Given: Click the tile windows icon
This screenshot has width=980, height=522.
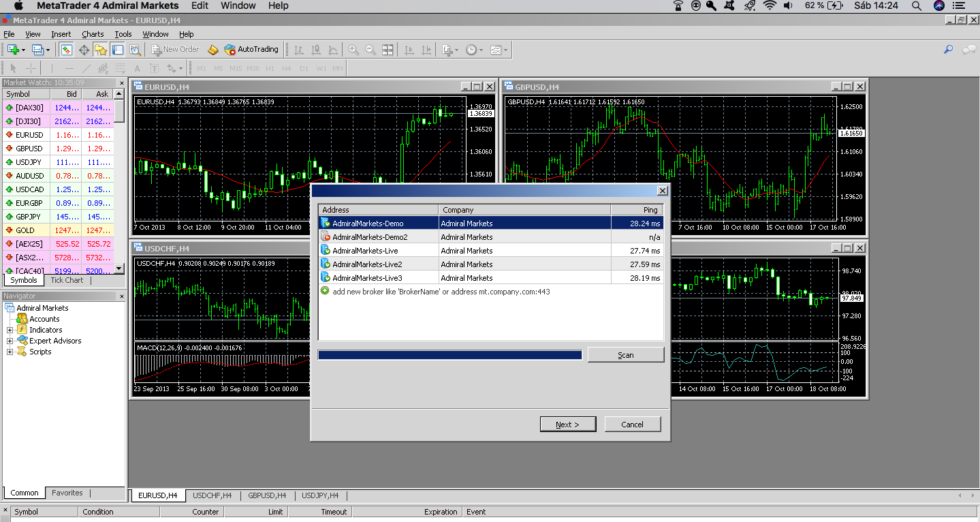Looking at the screenshot, I should click(x=388, y=50).
